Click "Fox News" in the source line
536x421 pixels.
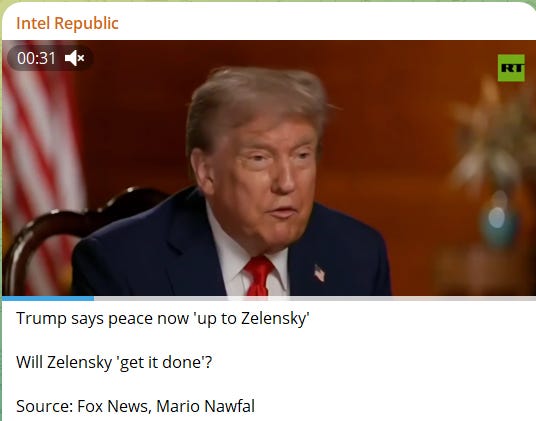(112, 406)
